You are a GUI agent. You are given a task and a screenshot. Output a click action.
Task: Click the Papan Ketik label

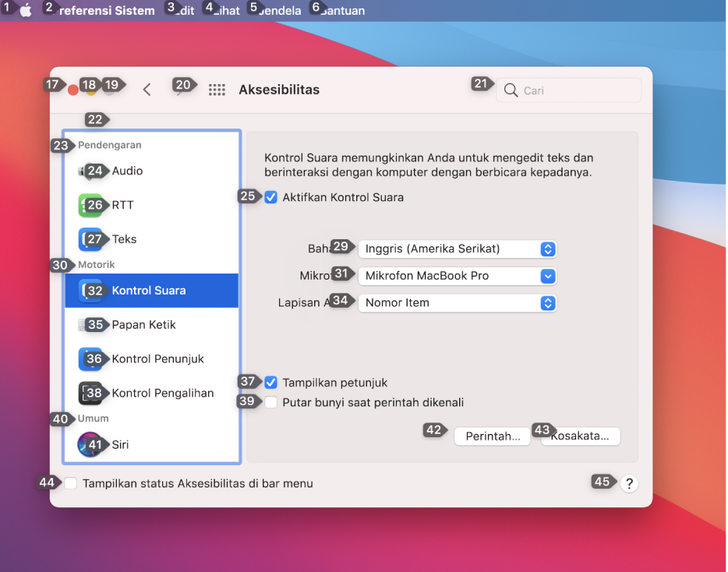coord(143,324)
